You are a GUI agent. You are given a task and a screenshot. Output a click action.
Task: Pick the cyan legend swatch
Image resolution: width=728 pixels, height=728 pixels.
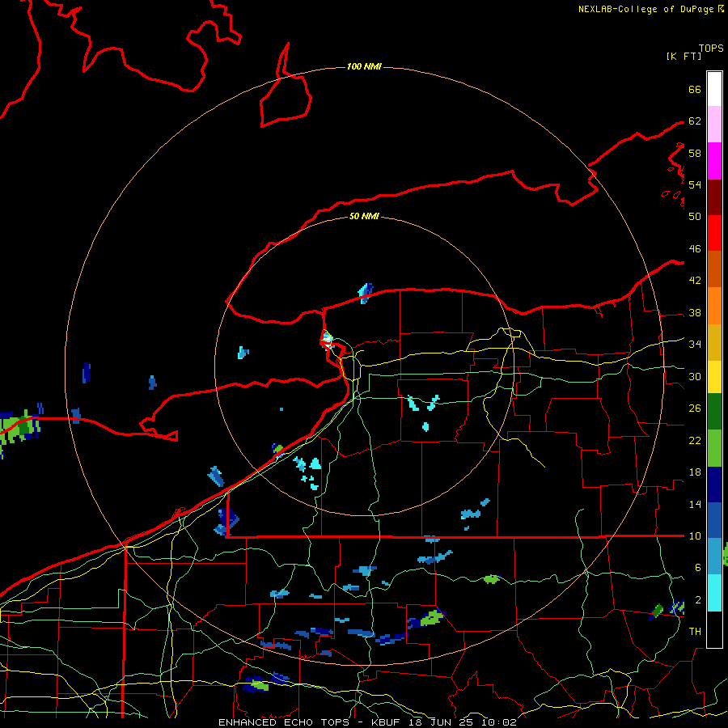[x=714, y=593]
